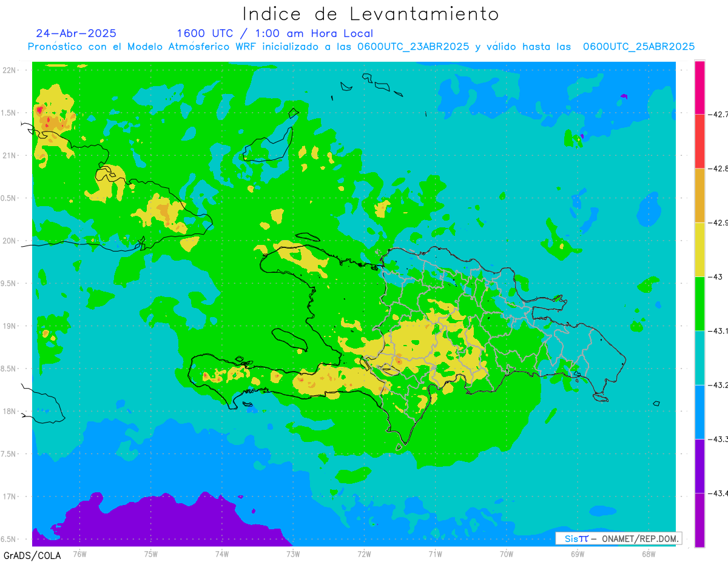Click the '17N' latitude label
The height and width of the screenshot is (562, 728).
pos(10,497)
